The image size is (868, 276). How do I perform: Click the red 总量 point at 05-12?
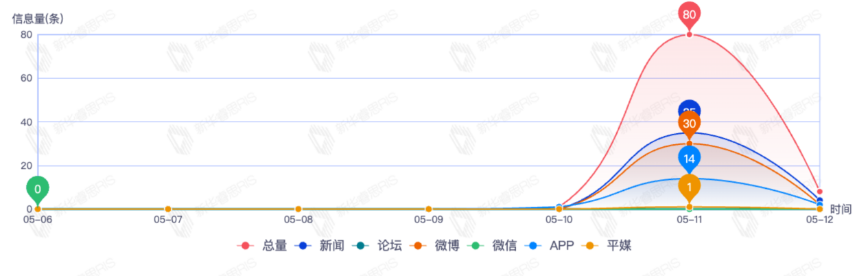(x=820, y=192)
